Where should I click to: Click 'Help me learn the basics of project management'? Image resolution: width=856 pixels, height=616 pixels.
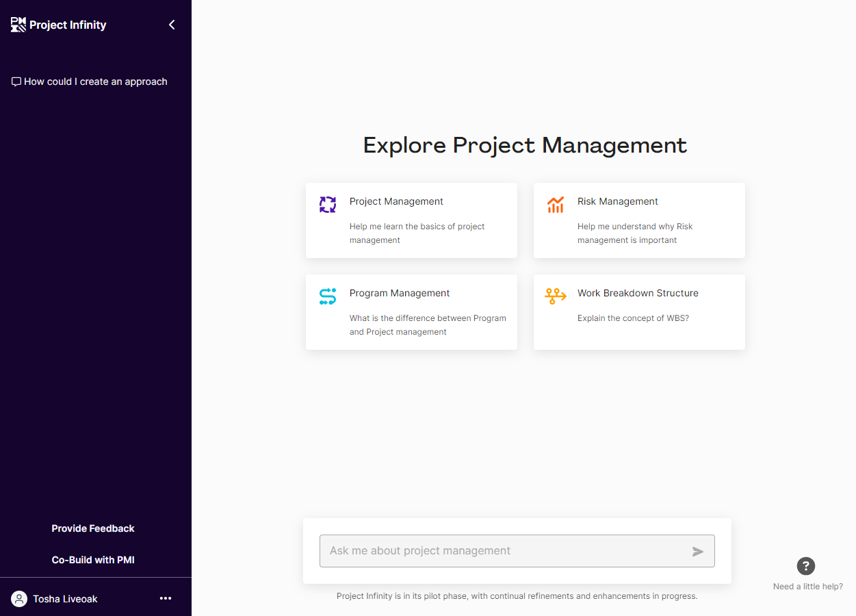[417, 233]
